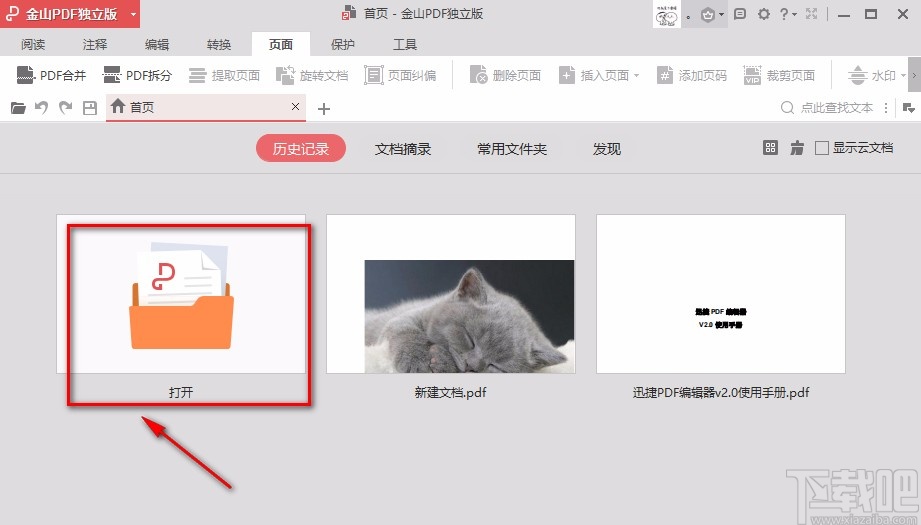The height and width of the screenshot is (525, 921).
Task: Click the 打开 folder thumbnail
Action: [x=181, y=294]
